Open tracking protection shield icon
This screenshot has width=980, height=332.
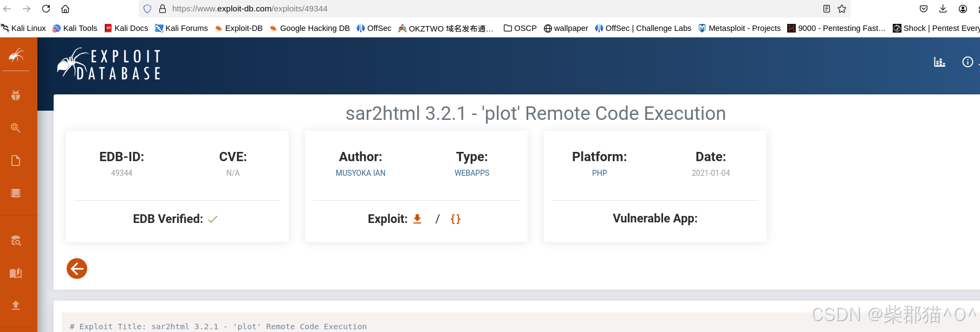click(147, 9)
